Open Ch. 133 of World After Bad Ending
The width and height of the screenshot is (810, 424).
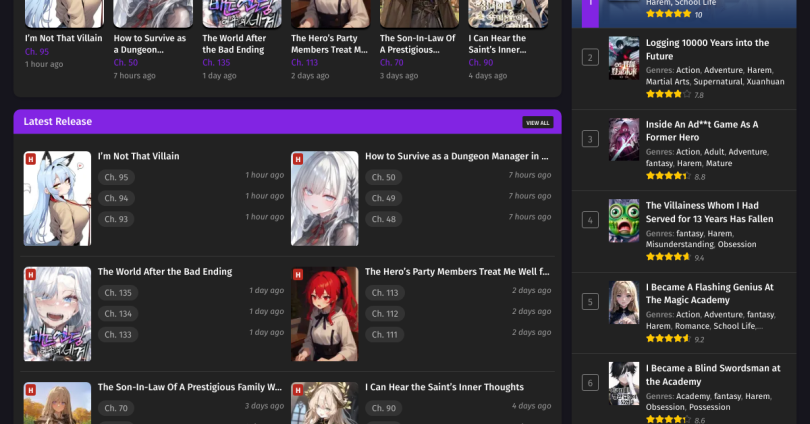(118, 335)
